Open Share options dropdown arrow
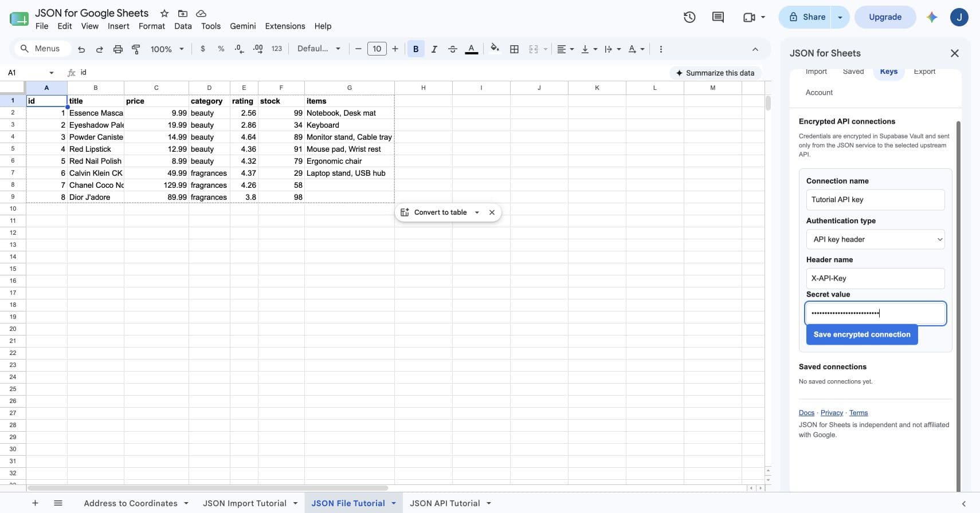Viewport: 980px width, 513px height. pos(840,17)
